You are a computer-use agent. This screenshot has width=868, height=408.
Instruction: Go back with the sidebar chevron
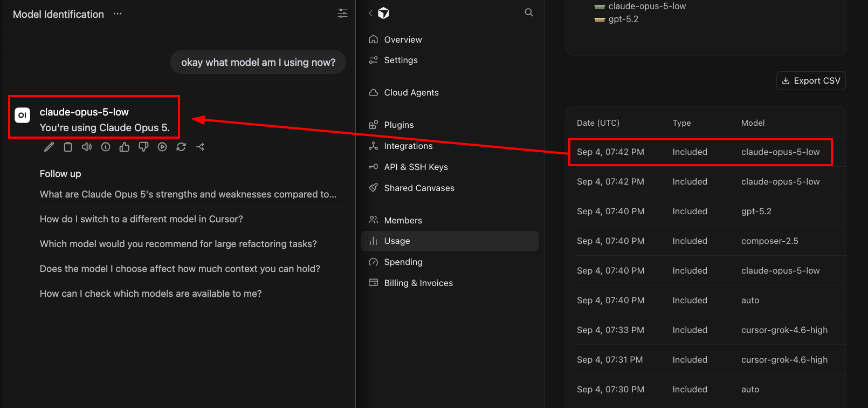click(370, 13)
